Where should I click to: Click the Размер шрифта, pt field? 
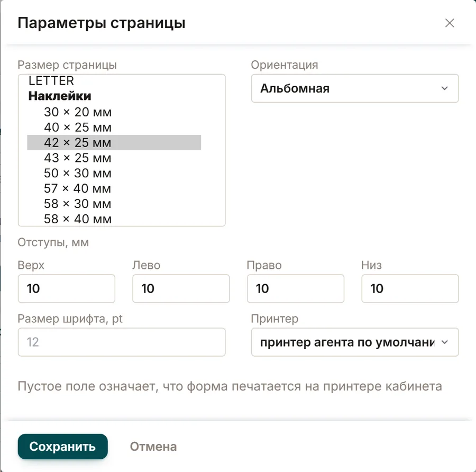click(122, 342)
